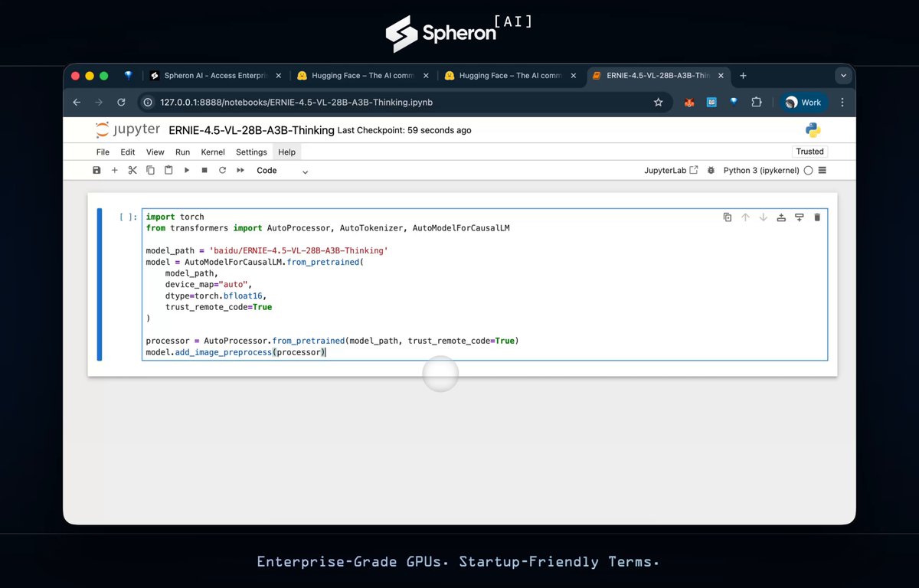Viewport: 919px width, 588px height.
Task: Expand the browser tab search chevron
Action: point(843,76)
